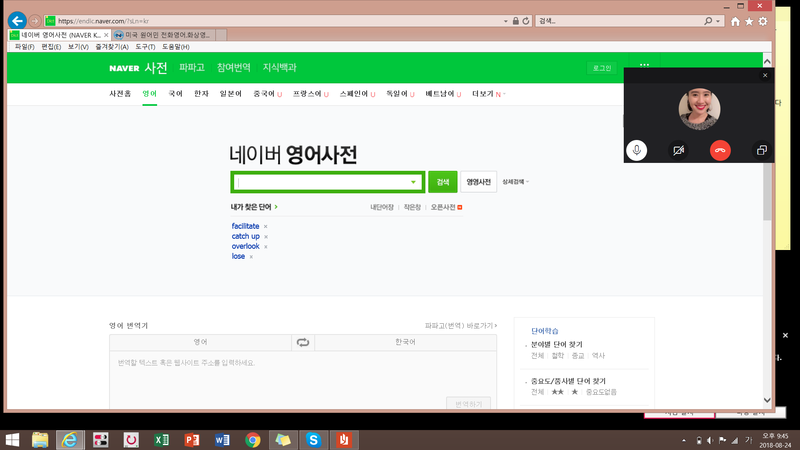
Task: Mute the microphone in the call window
Action: [x=637, y=151]
